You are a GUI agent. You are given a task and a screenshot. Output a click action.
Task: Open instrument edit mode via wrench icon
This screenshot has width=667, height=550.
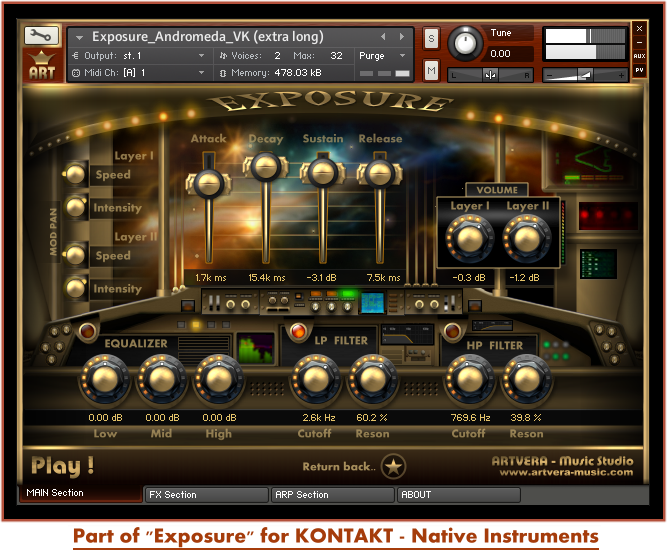coord(39,36)
